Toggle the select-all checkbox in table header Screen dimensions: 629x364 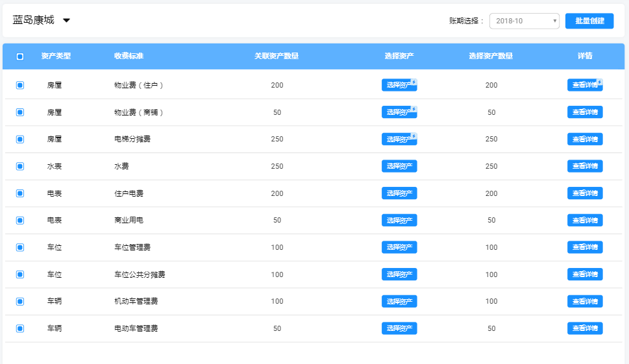click(x=20, y=56)
